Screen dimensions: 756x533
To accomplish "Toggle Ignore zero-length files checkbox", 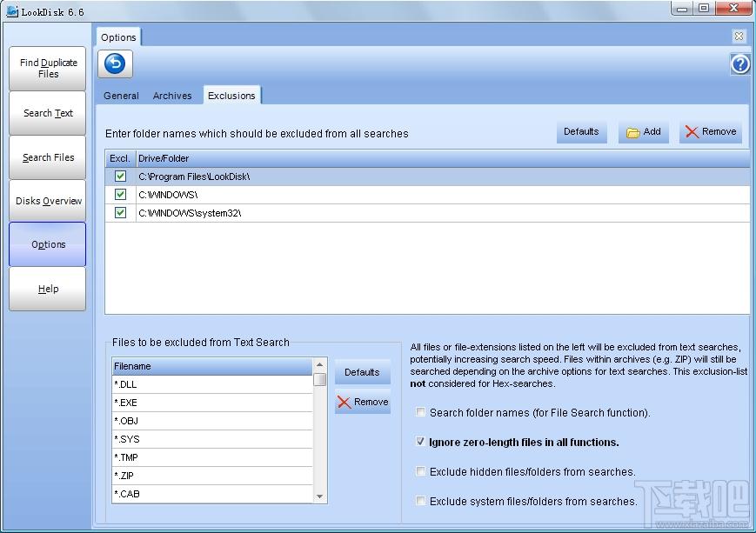I will pyautogui.click(x=420, y=442).
